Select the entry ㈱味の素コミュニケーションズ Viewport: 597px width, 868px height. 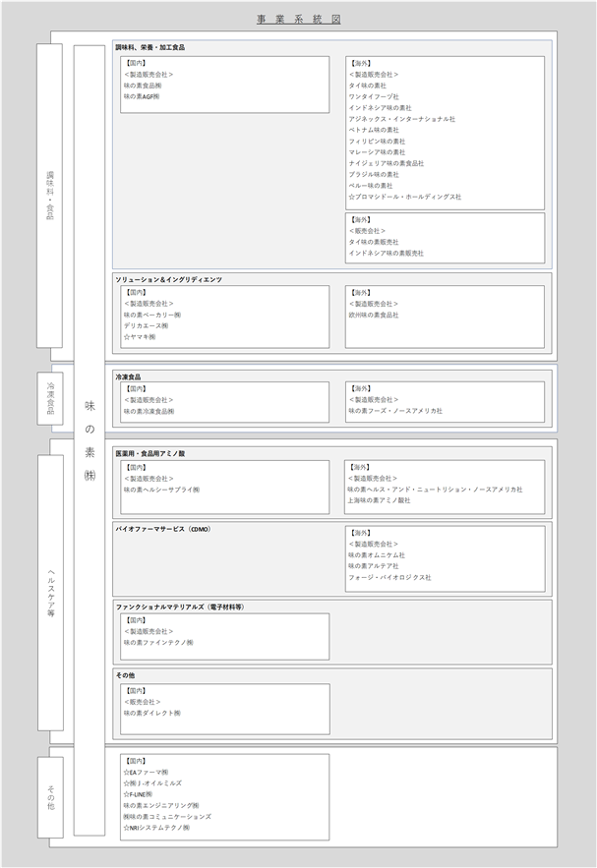[x=167, y=817]
